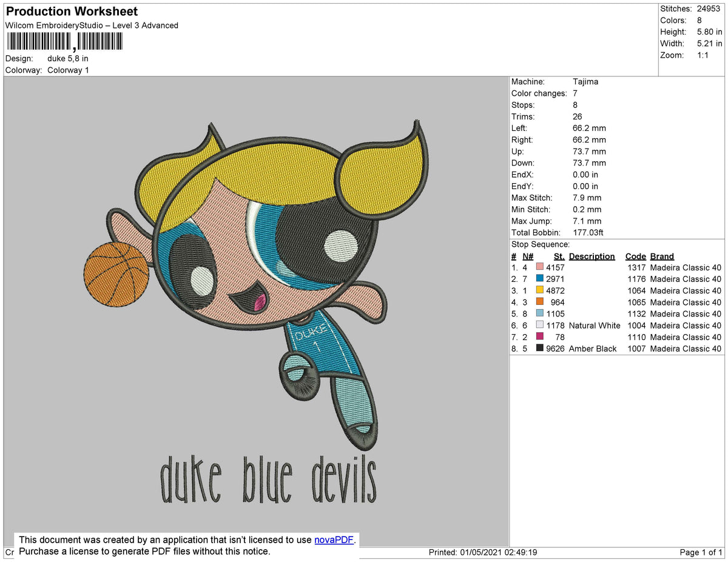Screen dimensions: 728x562
Task: Click the Max Stitch value 7.9 mm
Action: [x=587, y=198]
